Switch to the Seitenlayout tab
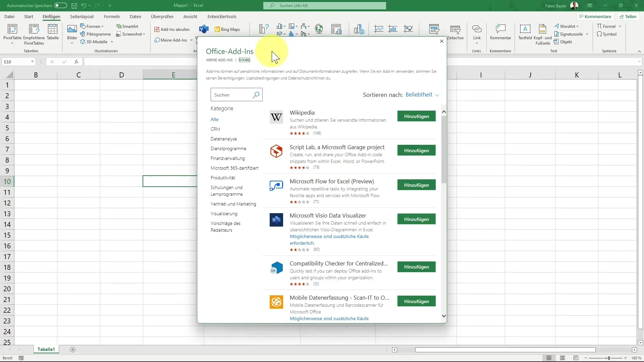This screenshot has height=362, width=644. [82, 16]
